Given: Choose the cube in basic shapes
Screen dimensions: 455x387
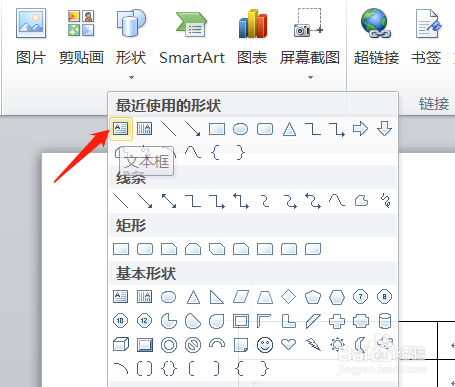Looking at the screenshot, I should 121,345.
